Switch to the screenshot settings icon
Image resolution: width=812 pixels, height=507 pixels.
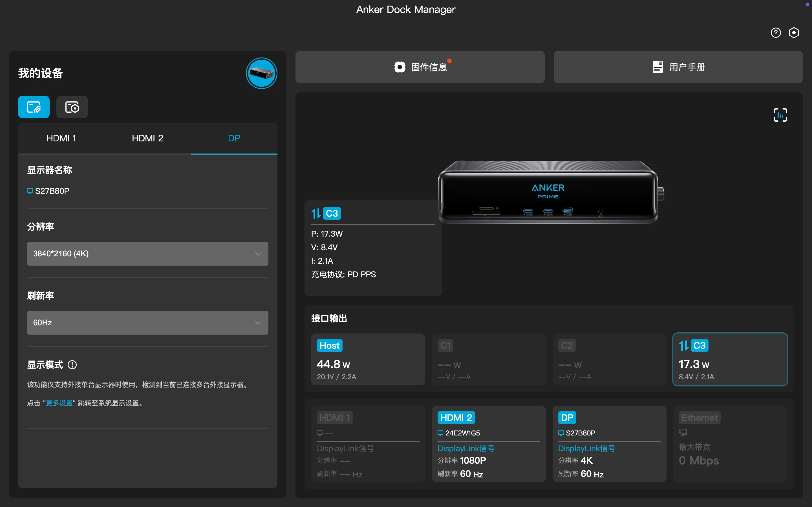(72, 107)
